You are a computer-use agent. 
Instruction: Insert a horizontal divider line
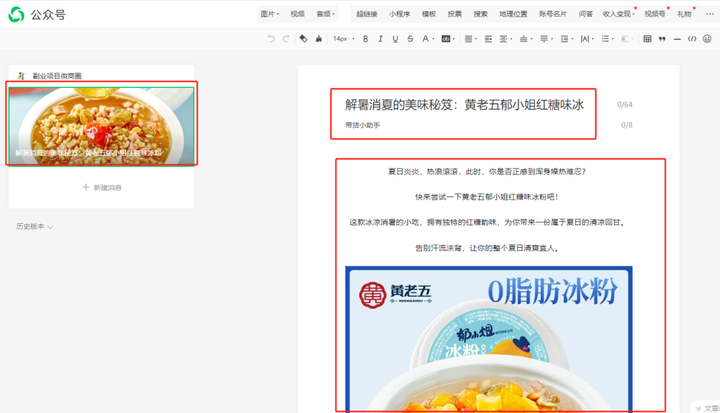[x=677, y=40]
